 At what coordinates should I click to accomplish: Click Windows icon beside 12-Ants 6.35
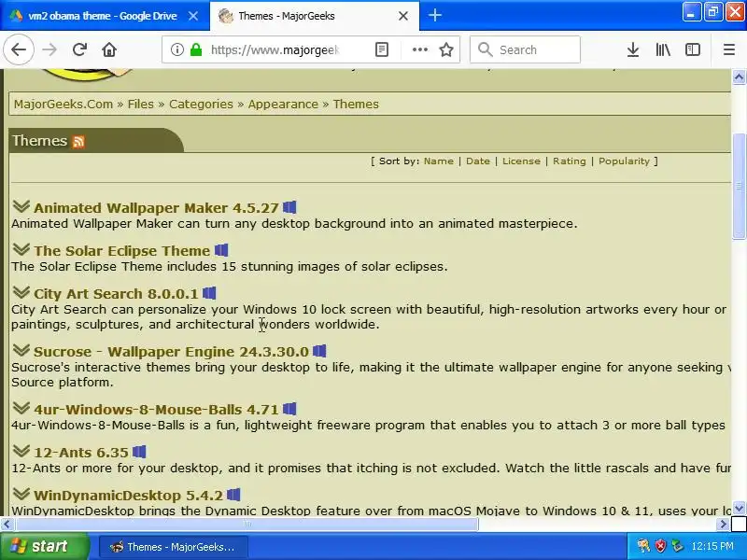pos(139,452)
